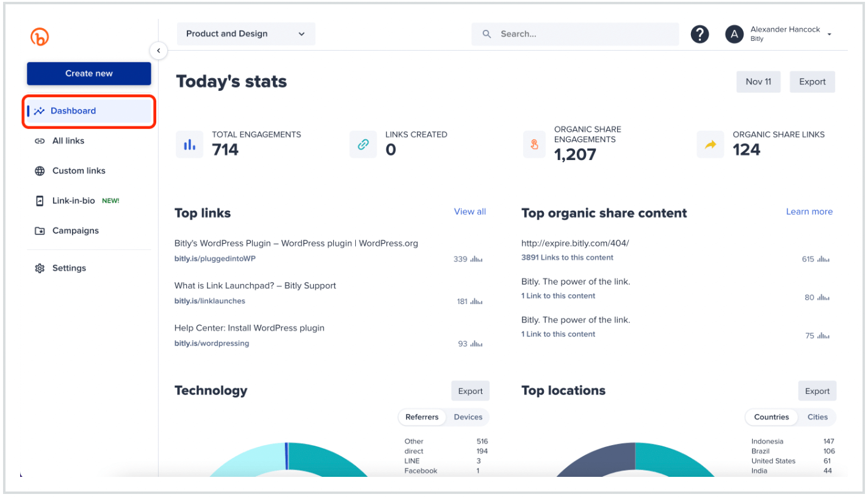Open http://expire.bitly.com/404/ content entry

575,244
